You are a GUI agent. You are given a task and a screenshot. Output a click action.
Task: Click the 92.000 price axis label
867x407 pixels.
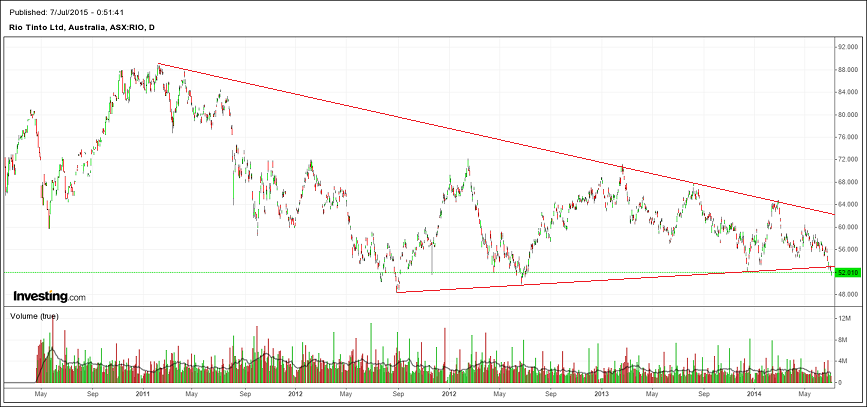tap(850, 47)
